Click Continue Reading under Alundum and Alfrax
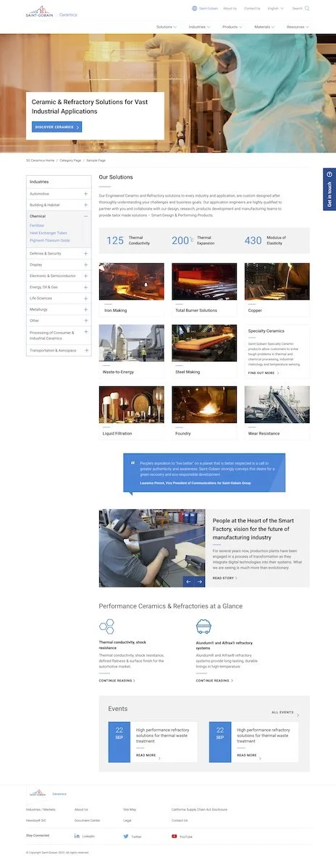 point(214,681)
